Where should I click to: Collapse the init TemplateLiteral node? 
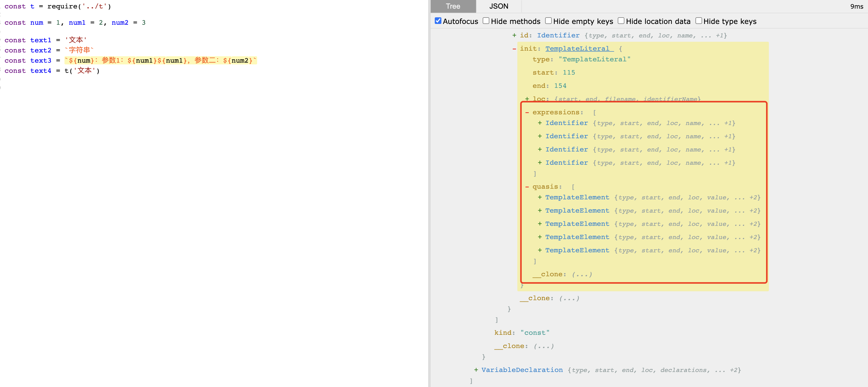[514, 49]
